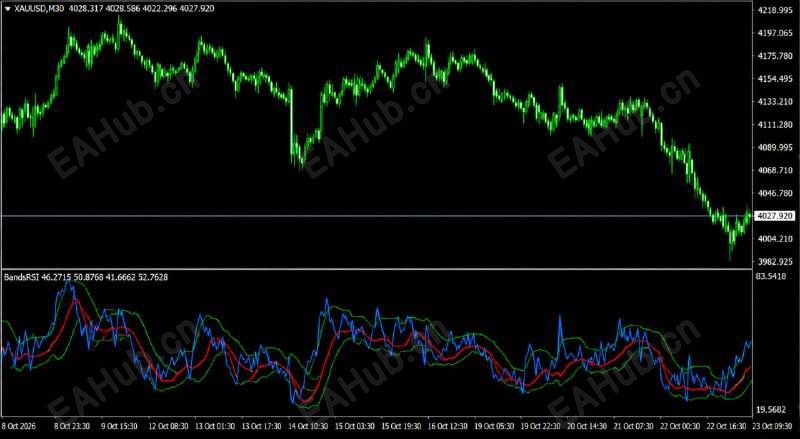Click the 4154.495 price axis label

[x=776, y=79]
